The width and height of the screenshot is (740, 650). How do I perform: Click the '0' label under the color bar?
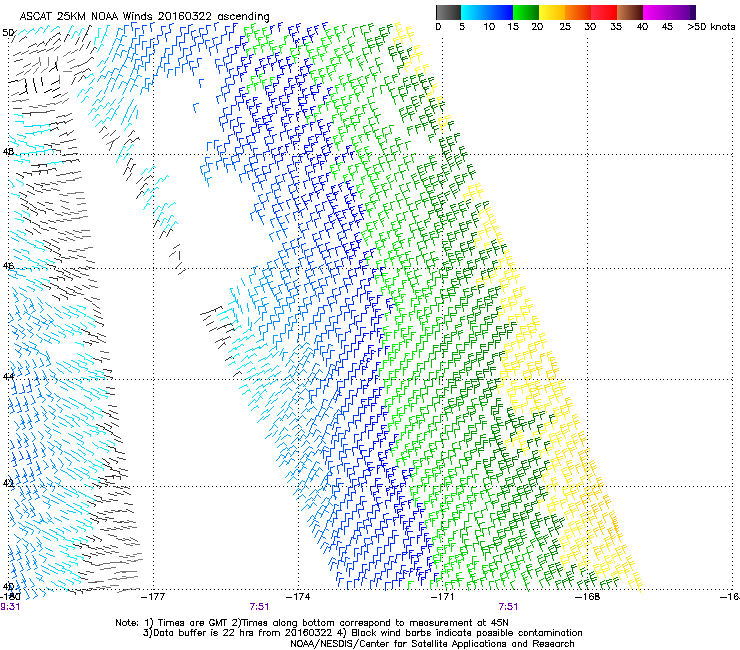click(438, 27)
